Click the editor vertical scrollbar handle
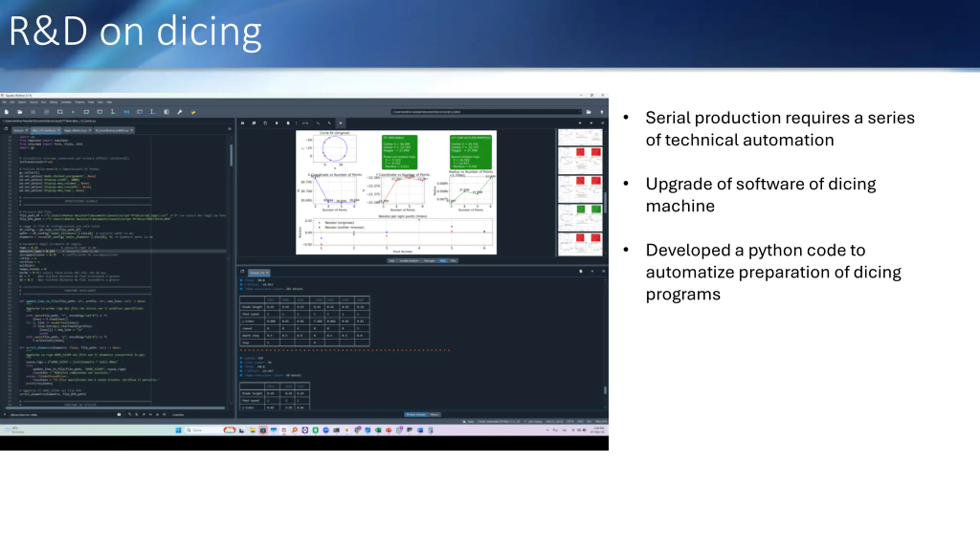This screenshot has height=551, width=980. point(231,155)
